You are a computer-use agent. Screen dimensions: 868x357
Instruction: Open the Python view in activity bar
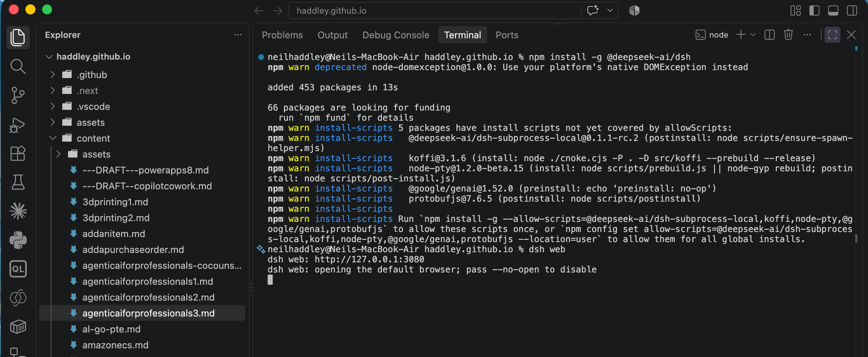pyautogui.click(x=18, y=240)
